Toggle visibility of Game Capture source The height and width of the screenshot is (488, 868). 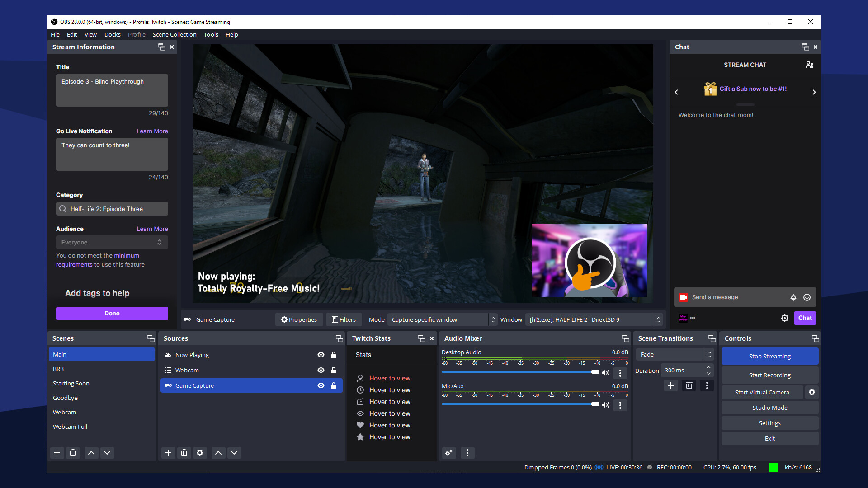[x=321, y=385]
